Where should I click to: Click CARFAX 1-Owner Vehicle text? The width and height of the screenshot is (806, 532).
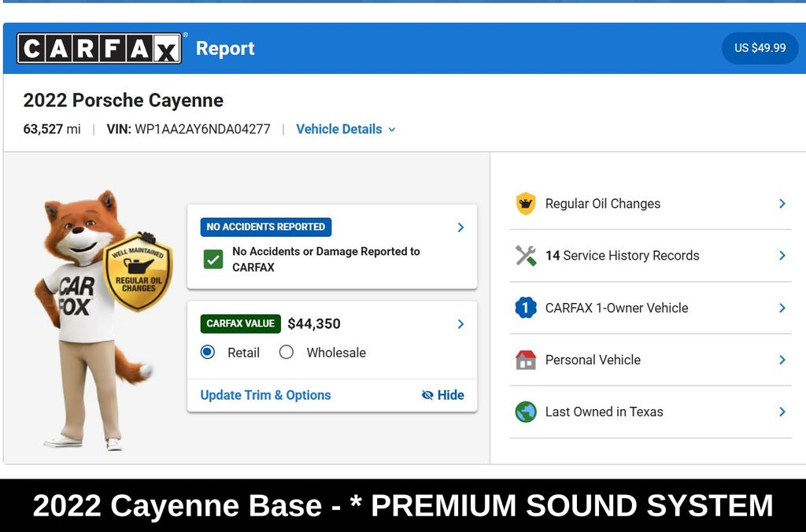coord(616,308)
